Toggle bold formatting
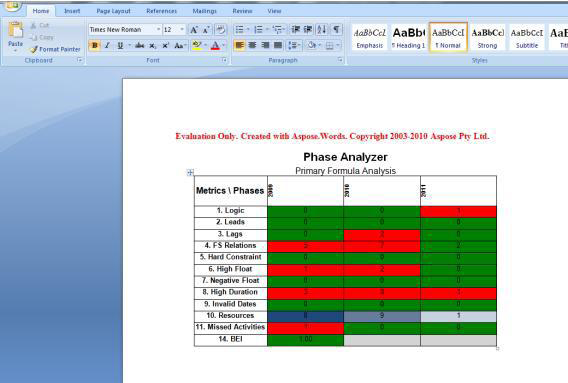The image size is (568, 383). click(x=95, y=46)
